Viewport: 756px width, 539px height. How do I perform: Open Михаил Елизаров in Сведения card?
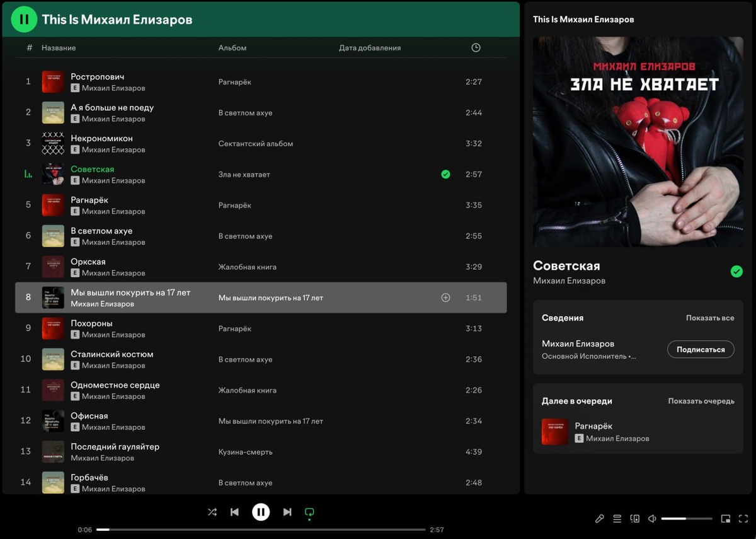578,344
